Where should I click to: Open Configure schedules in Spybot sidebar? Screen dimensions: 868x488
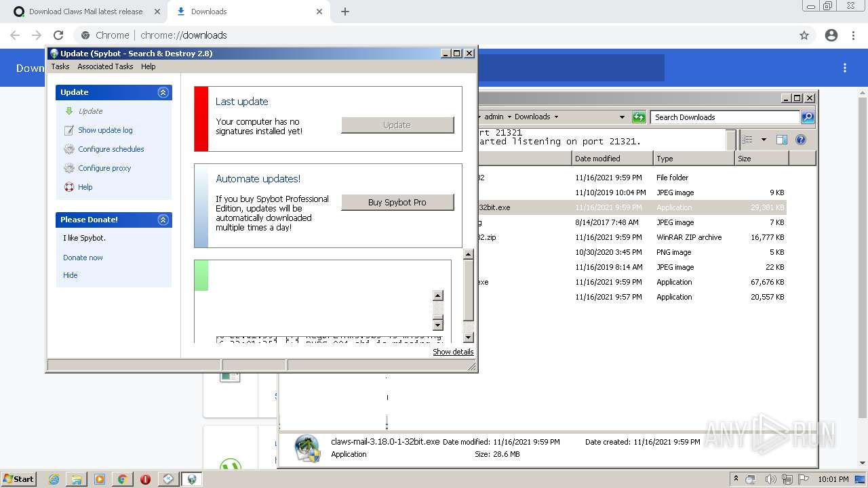pos(111,149)
